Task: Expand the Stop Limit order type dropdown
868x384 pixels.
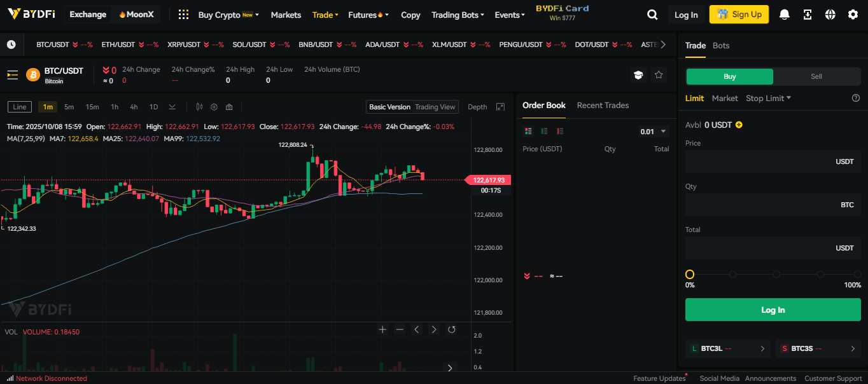Action: pyautogui.click(x=768, y=98)
